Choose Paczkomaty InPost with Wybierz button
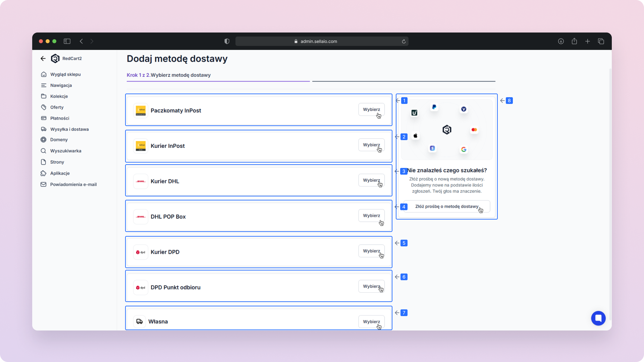 pyautogui.click(x=371, y=110)
